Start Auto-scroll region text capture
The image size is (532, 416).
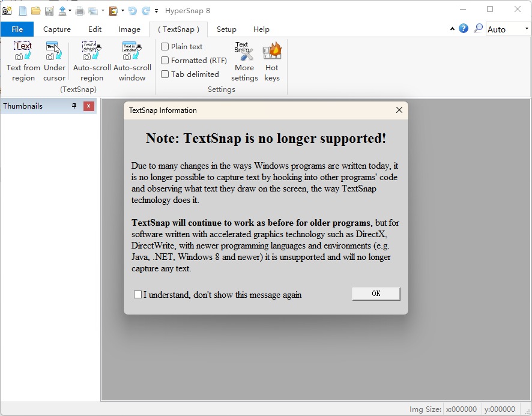[92, 62]
